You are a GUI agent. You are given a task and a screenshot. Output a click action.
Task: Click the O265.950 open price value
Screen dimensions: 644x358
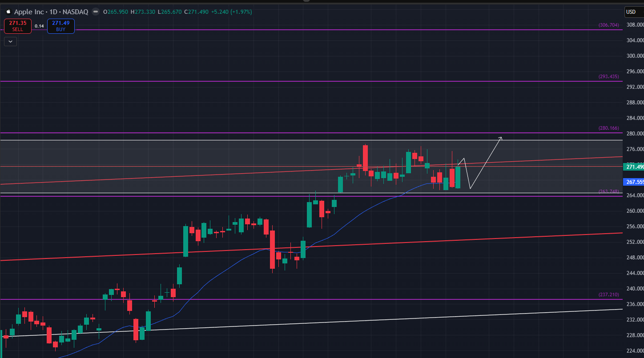116,12
